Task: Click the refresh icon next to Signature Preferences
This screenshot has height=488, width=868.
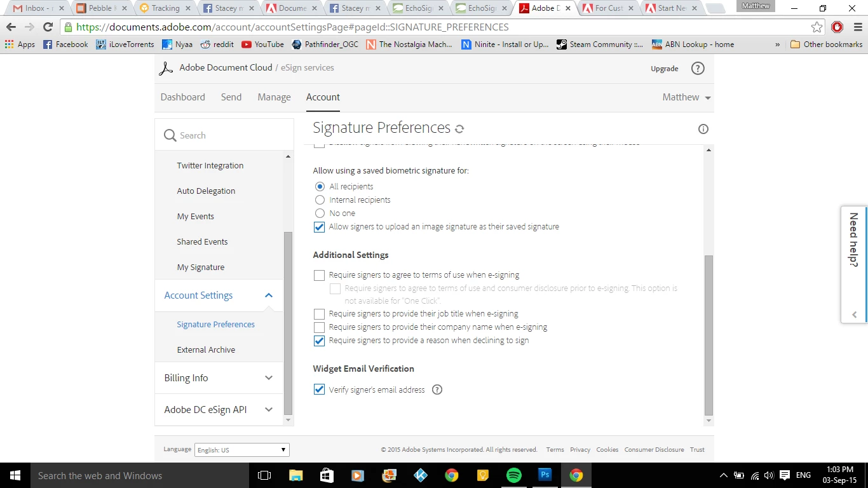Action: click(459, 129)
